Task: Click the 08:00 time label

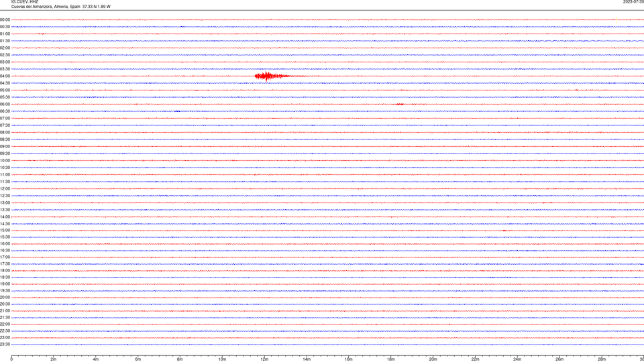Action: 5,133
